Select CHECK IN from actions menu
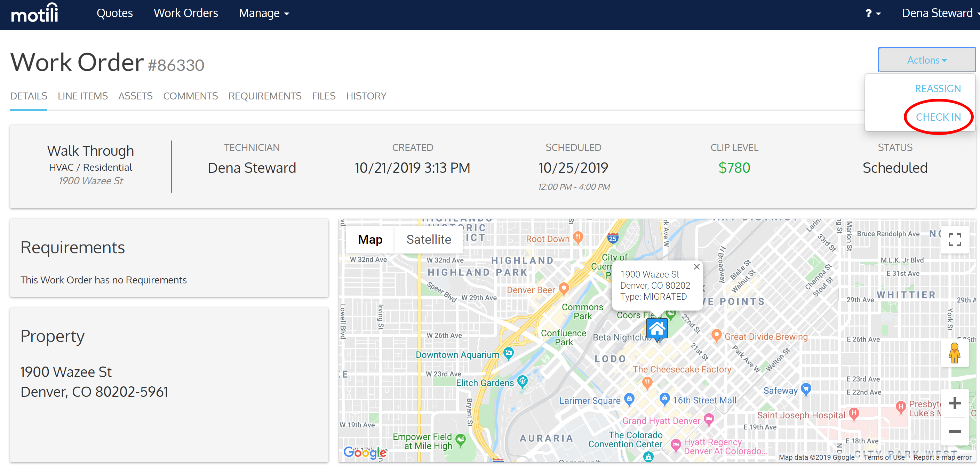Screen dimensions: 980x466 click(938, 117)
